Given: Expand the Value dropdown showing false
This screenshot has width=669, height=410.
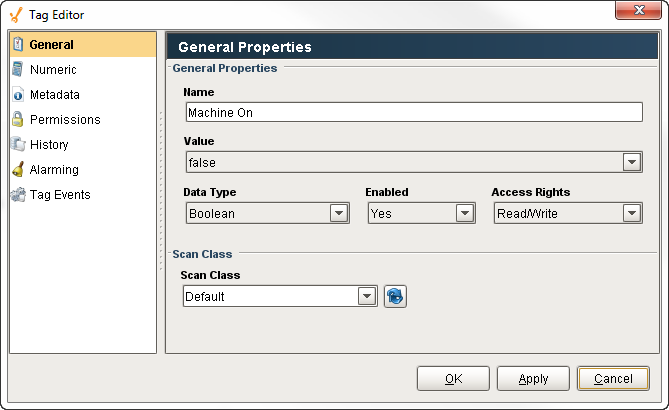Looking at the screenshot, I should tap(632, 163).
